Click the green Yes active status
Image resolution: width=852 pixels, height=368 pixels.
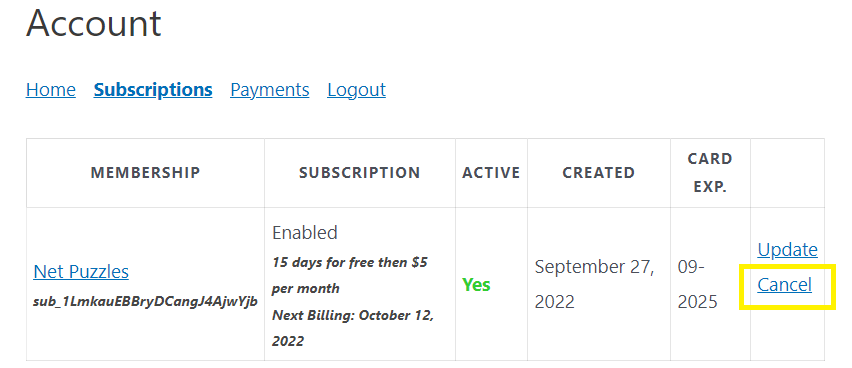(477, 285)
